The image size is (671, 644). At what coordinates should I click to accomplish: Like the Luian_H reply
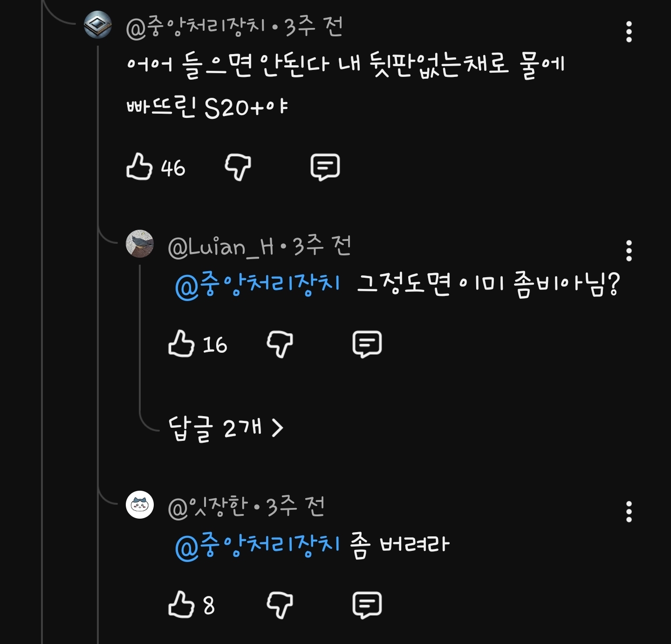coord(181,344)
